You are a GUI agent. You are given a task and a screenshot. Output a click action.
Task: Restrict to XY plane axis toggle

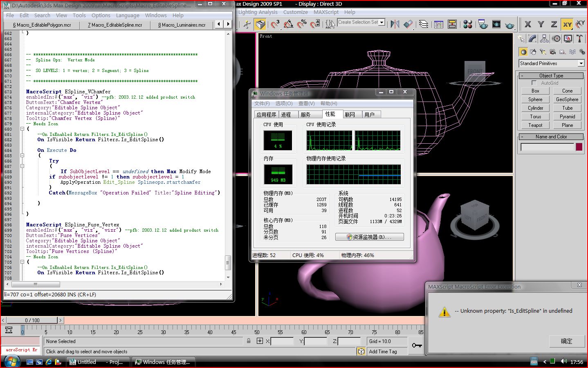pyautogui.click(x=567, y=25)
